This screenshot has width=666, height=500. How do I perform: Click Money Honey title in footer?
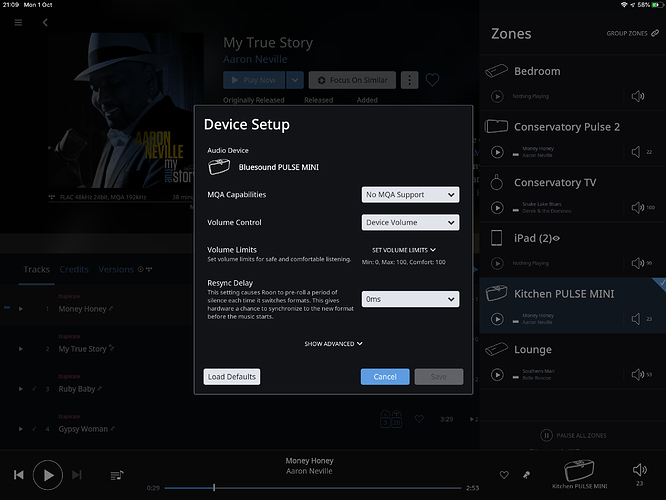pyautogui.click(x=309, y=460)
